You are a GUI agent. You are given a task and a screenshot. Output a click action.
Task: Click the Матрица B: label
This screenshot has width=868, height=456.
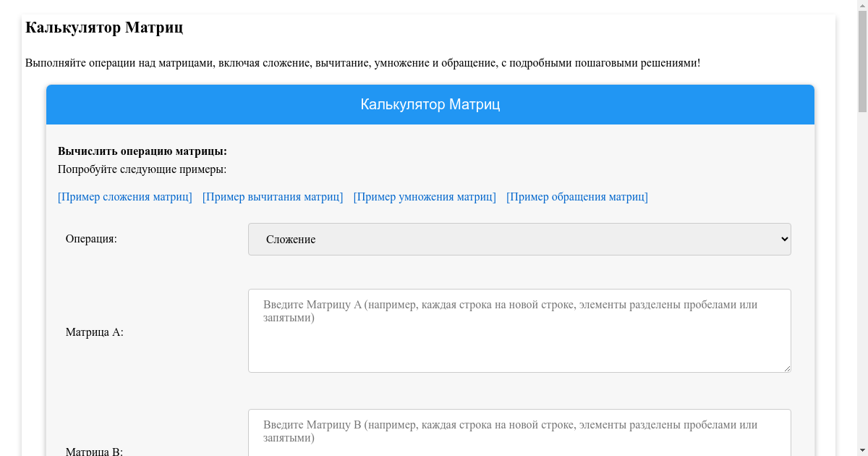(95, 452)
